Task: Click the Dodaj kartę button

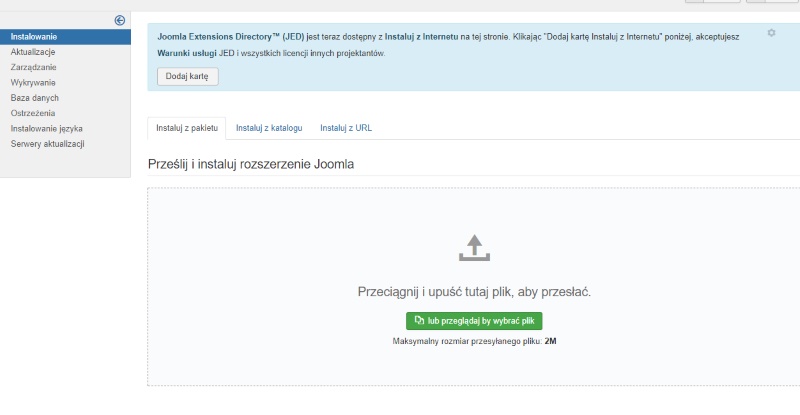Action: tap(187, 77)
